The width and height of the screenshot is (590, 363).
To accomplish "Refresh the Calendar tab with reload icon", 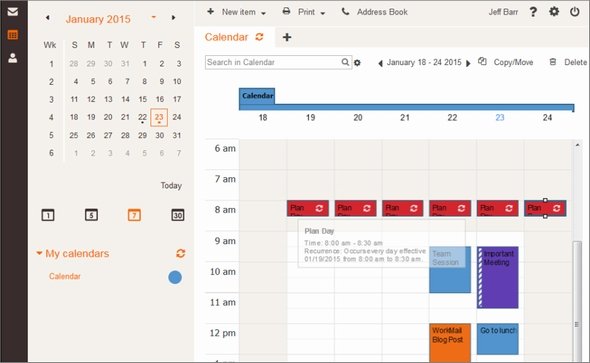I will tap(260, 37).
